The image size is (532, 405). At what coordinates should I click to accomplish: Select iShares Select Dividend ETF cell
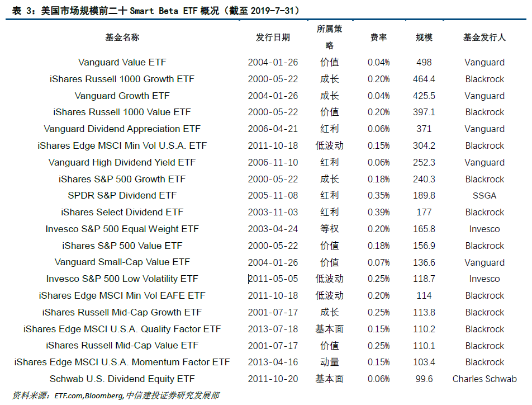pyautogui.click(x=122, y=212)
